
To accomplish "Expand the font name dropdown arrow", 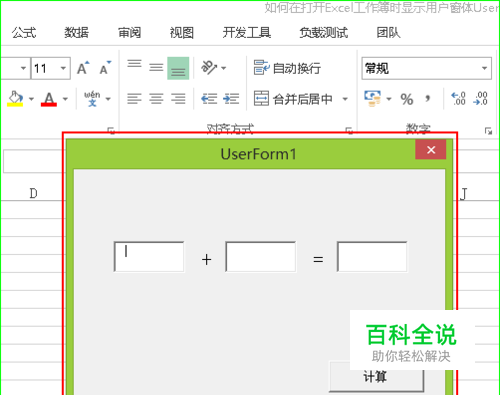I will (x=23, y=68).
